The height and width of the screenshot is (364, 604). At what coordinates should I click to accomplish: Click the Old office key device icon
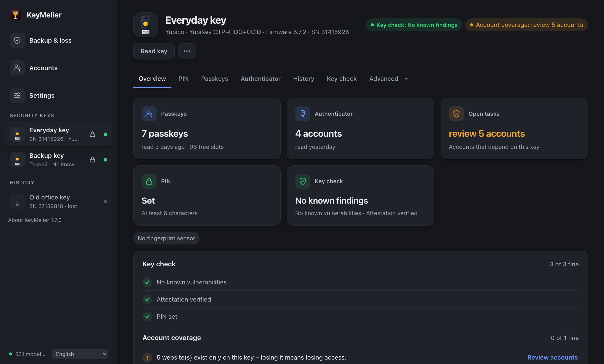tap(17, 202)
